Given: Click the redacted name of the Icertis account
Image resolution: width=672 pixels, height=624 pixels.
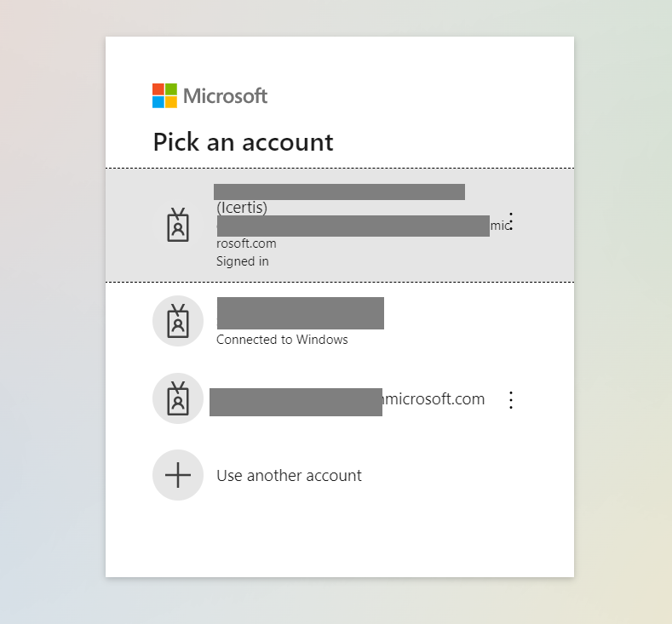Looking at the screenshot, I should [339, 192].
